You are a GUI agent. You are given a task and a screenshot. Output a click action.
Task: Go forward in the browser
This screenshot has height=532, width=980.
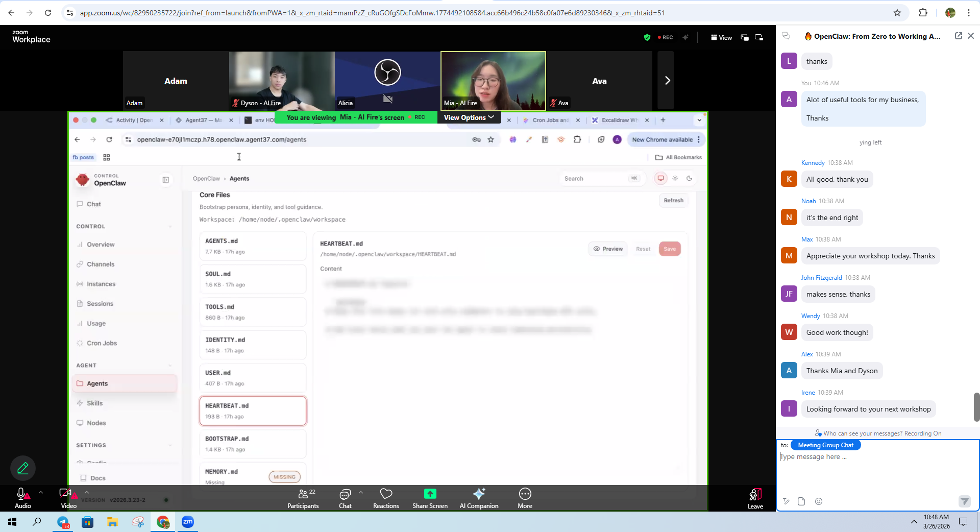coord(30,13)
